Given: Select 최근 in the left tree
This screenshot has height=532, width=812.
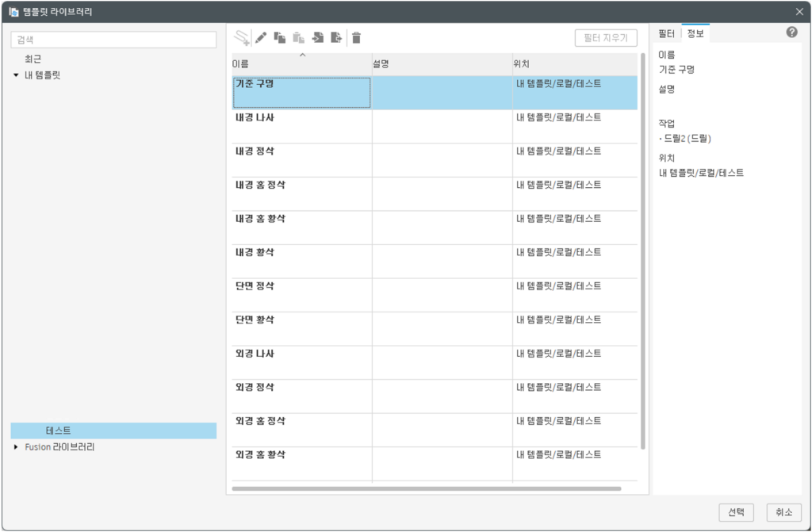Looking at the screenshot, I should tap(33, 59).
